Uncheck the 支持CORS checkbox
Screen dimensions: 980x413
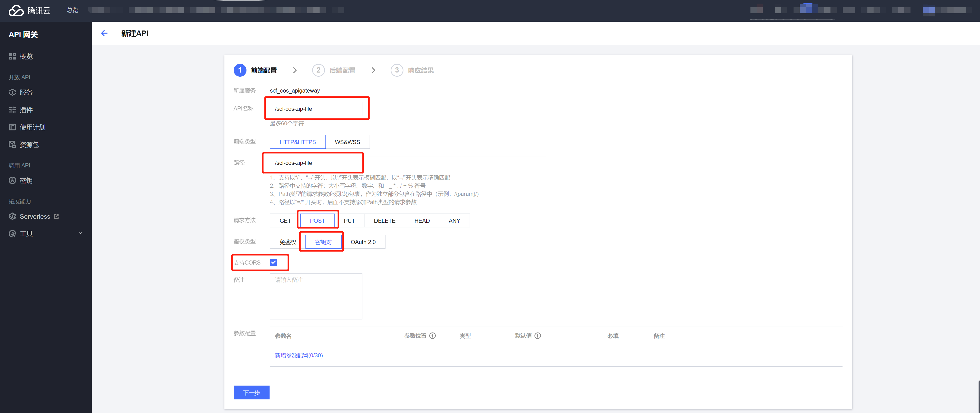tap(273, 263)
